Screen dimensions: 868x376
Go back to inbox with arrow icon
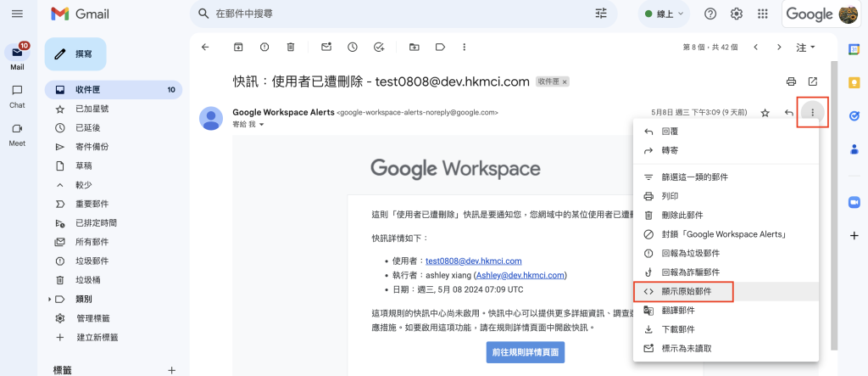point(205,48)
